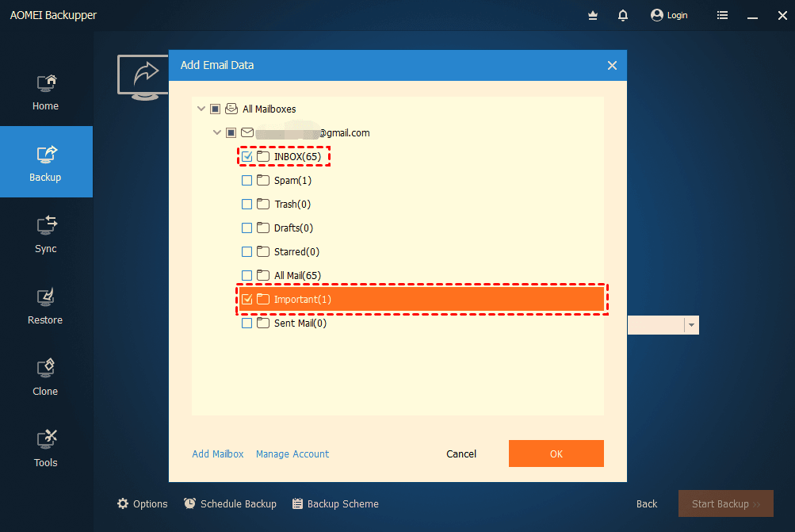Check the All Mail(65) checkbox
The image size is (795, 532).
click(247, 276)
